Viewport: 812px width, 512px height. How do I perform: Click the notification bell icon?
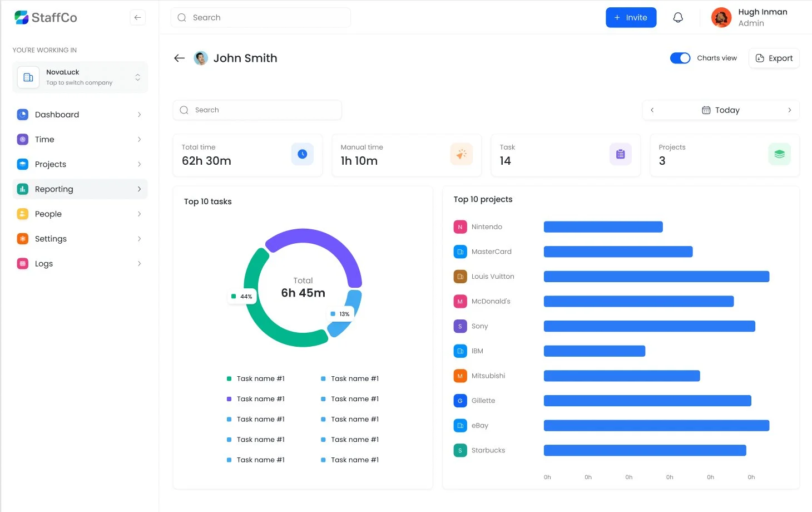click(678, 17)
